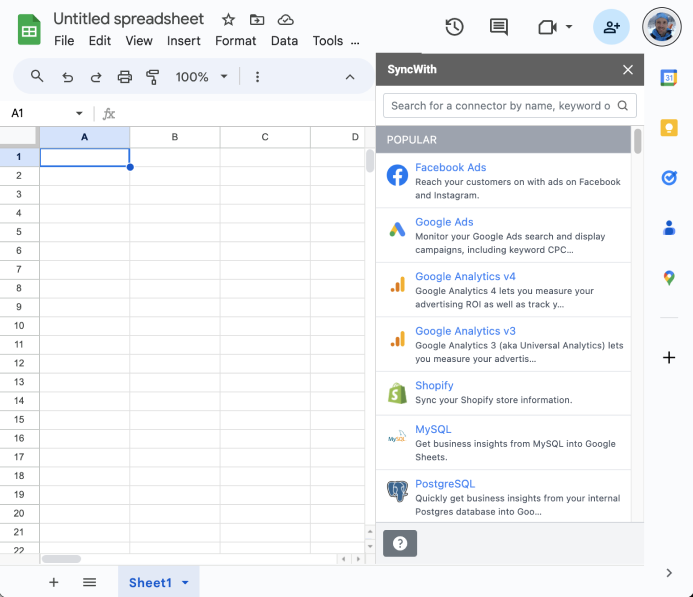Start a Meet video call
The image size is (693, 597).
547,27
